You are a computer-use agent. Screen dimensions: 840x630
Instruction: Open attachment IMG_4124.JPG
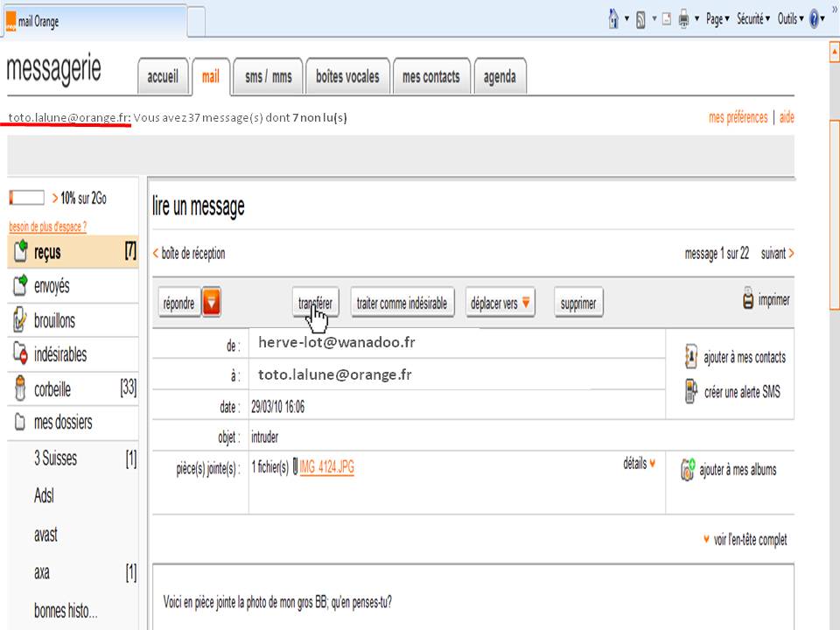326,466
